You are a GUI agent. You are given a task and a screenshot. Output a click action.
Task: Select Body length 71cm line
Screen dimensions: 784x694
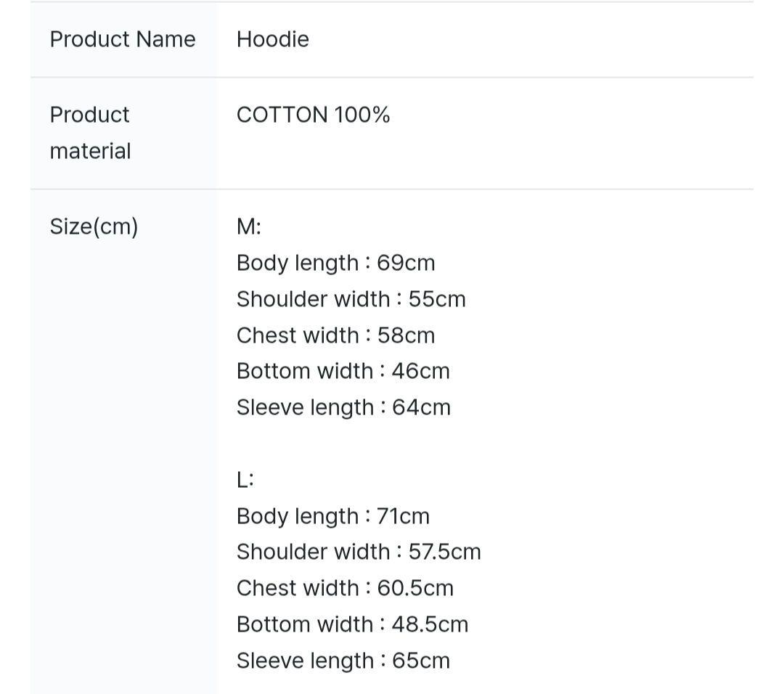click(x=332, y=516)
